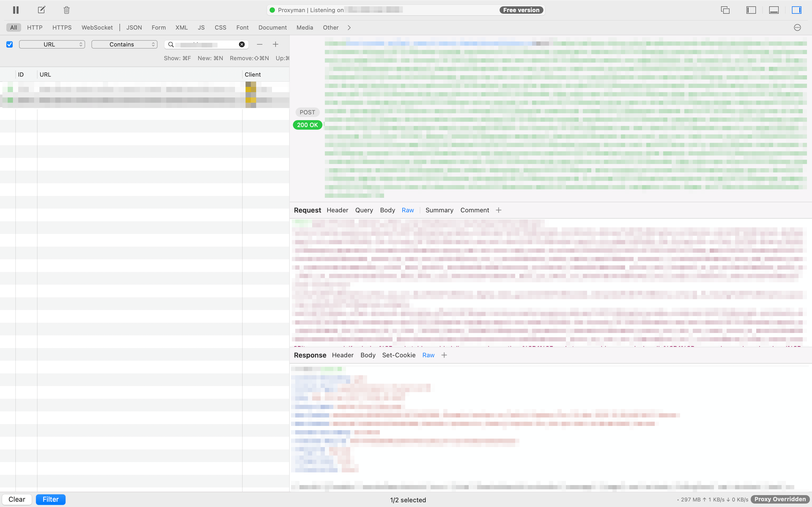Select the Response Set-Cookie tab
The image size is (812, 507).
pos(399,355)
